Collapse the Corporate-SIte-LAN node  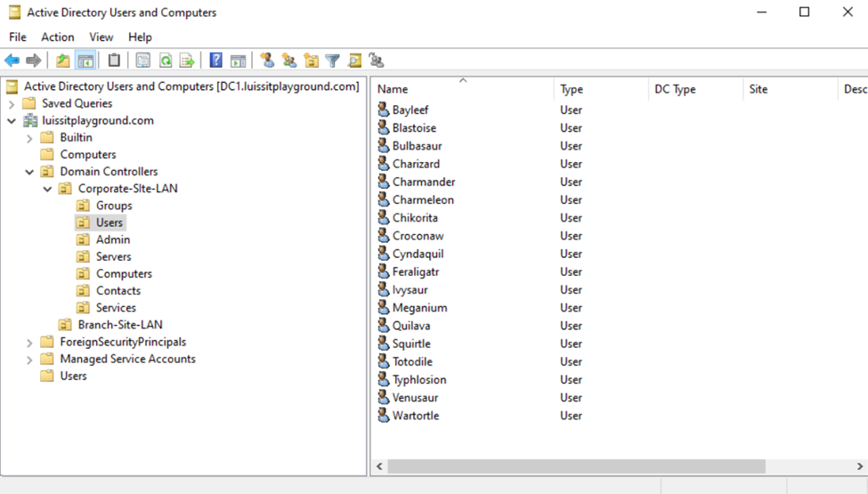(x=47, y=190)
